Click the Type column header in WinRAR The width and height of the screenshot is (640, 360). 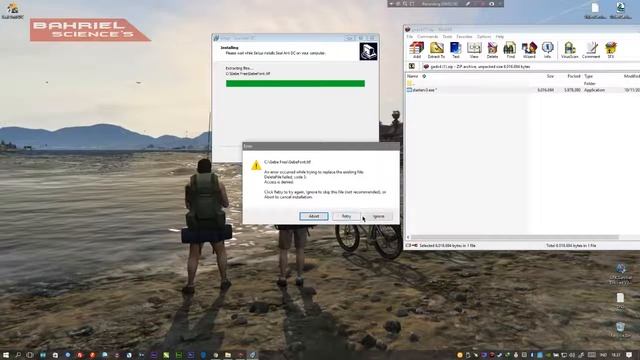click(x=588, y=76)
